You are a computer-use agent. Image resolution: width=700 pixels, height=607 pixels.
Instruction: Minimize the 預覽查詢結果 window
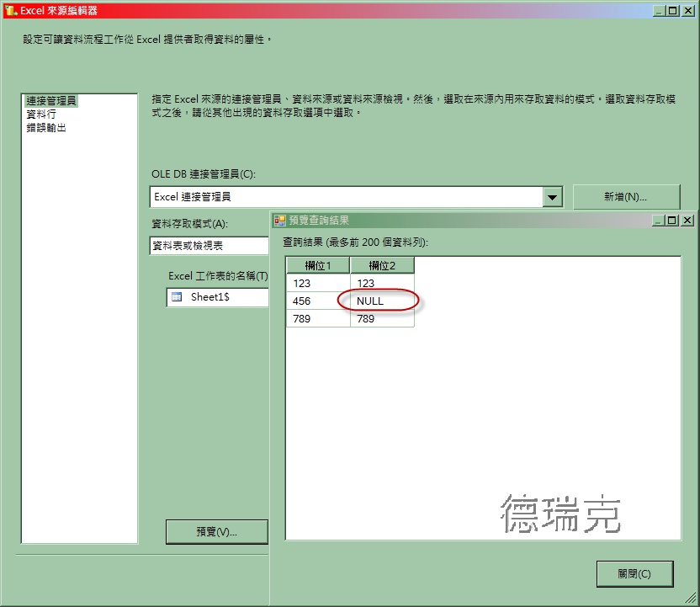coord(658,221)
